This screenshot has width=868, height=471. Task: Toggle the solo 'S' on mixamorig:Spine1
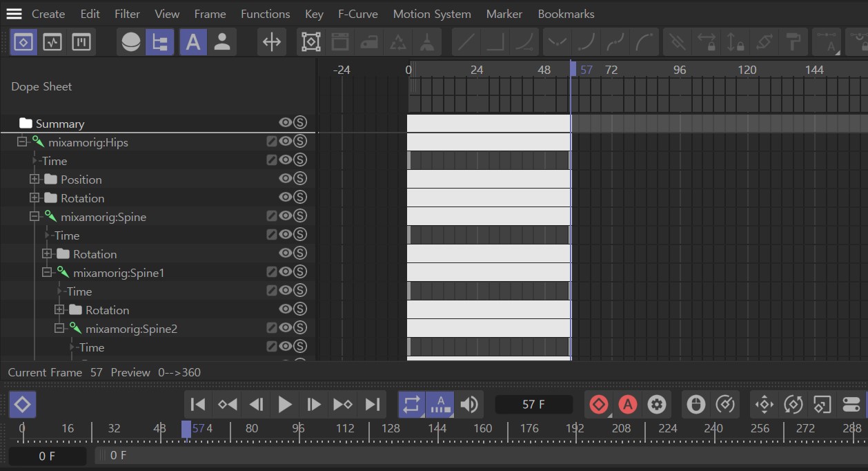pyautogui.click(x=299, y=271)
